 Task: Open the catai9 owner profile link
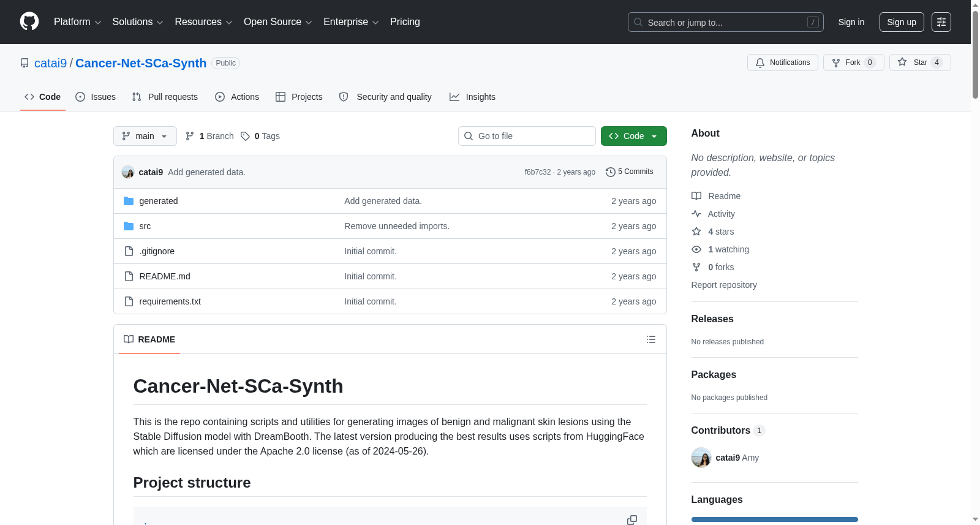tap(50, 63)
